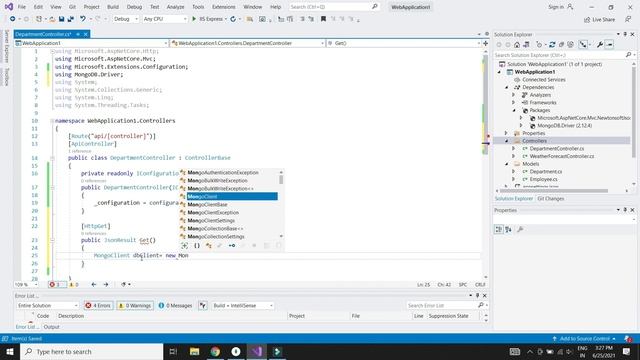Open the DepartmentController class navigation dropdown
The width and height of the screenshot is (640, 360).
pos(247,43)
